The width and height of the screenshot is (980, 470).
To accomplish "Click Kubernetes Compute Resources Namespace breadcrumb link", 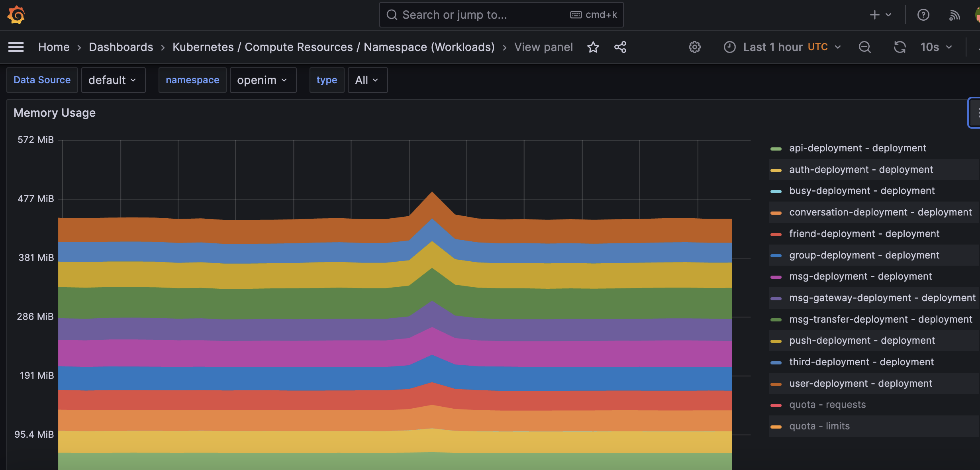I will pyautogui.click(x=333, y=47).
